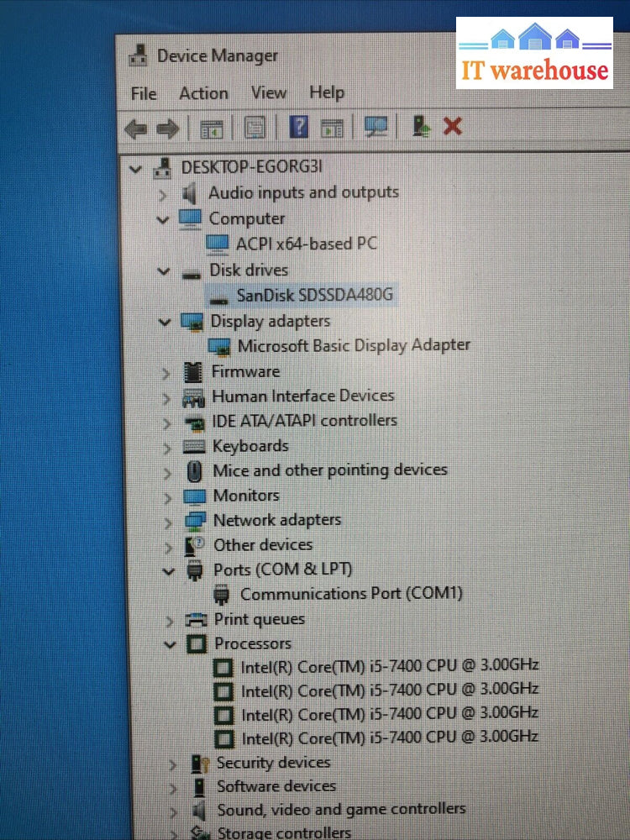Open the View menu
Screen dimensions: 630x840
(x=269, y=92)
